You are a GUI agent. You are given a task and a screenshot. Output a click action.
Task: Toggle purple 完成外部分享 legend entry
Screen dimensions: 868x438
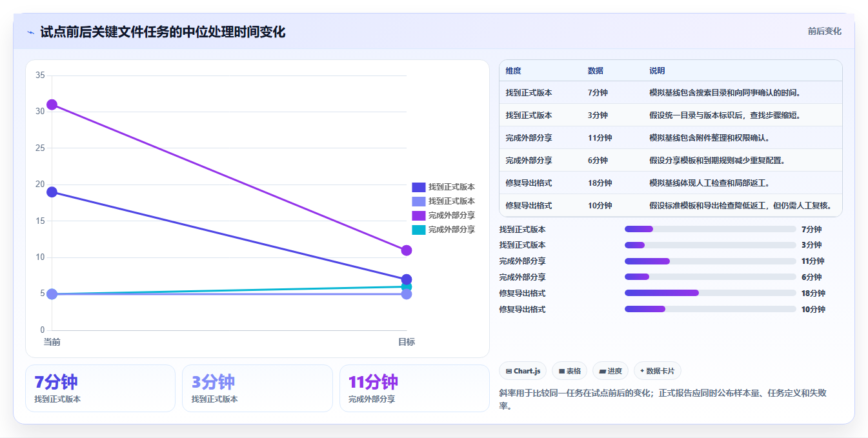point(443,215)
